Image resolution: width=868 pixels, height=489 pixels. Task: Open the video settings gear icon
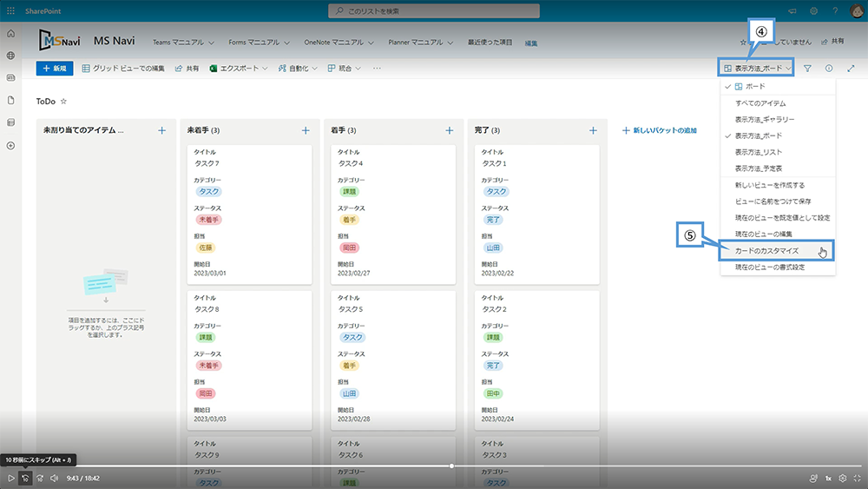[x=843, y=478]
